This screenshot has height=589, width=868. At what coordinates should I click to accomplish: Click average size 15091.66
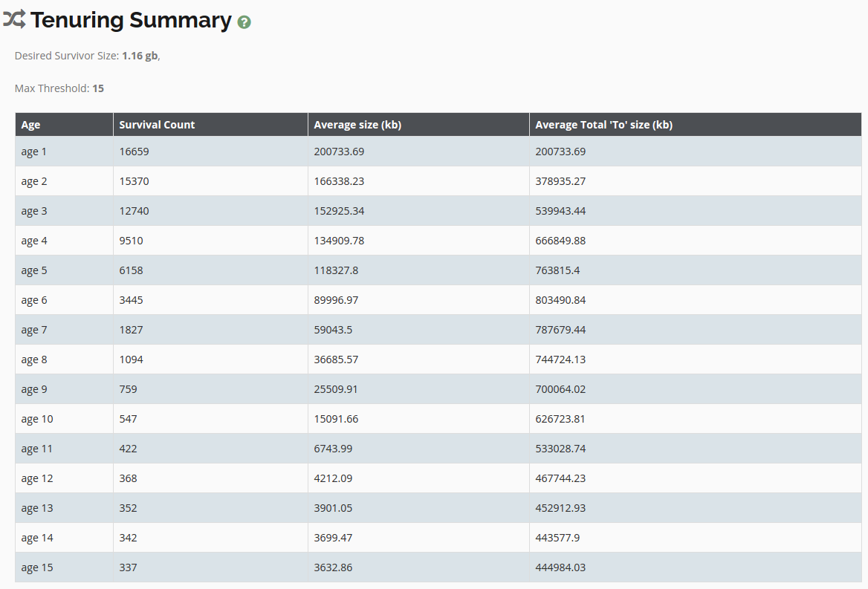click(336, 420)
